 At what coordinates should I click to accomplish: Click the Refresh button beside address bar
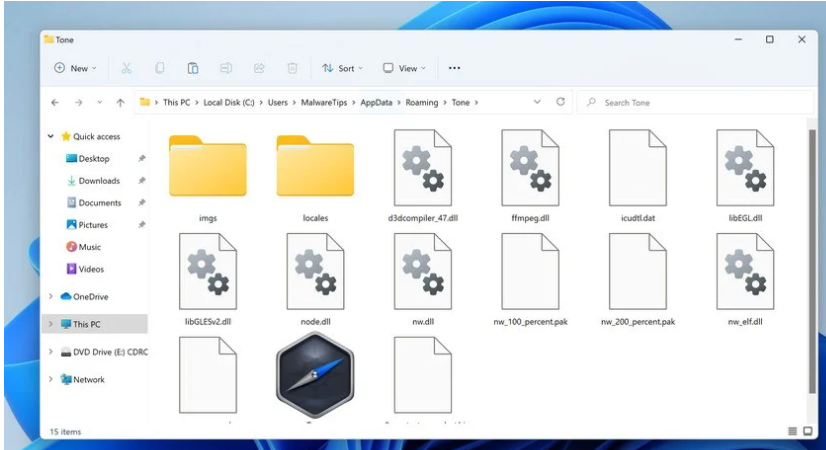pyautogui.click(x=561, y=102)
